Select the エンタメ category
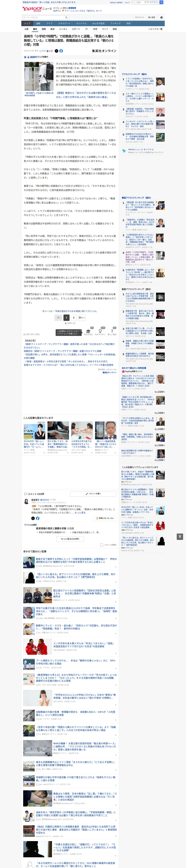The width and height of the screenshot is (186, 868). coord(63,29)
